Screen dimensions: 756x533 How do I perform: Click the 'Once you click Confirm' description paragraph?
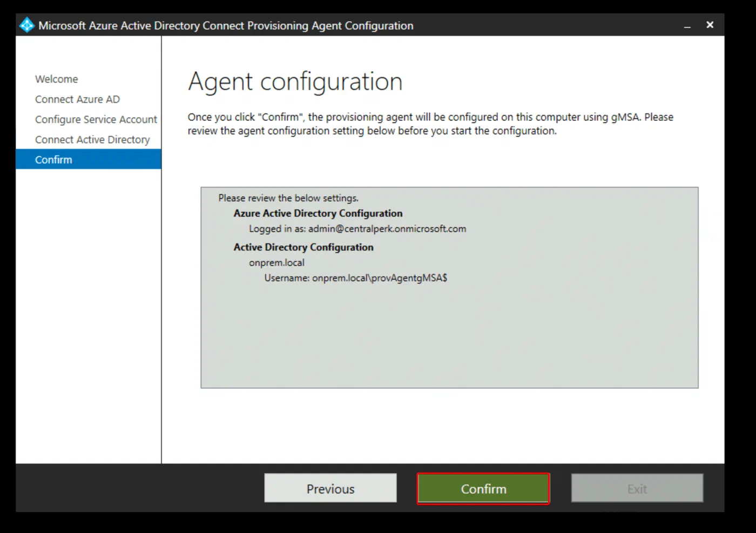[x=430, y=124]
